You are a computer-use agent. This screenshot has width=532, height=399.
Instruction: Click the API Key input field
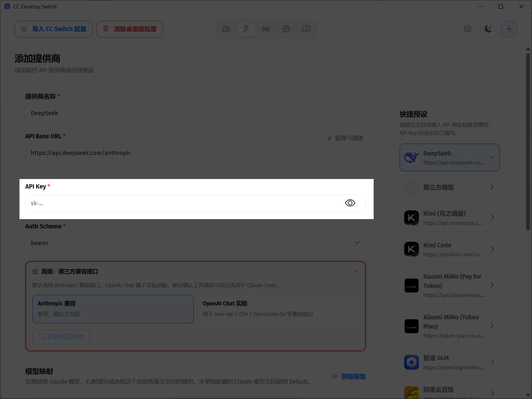point(195,203)
